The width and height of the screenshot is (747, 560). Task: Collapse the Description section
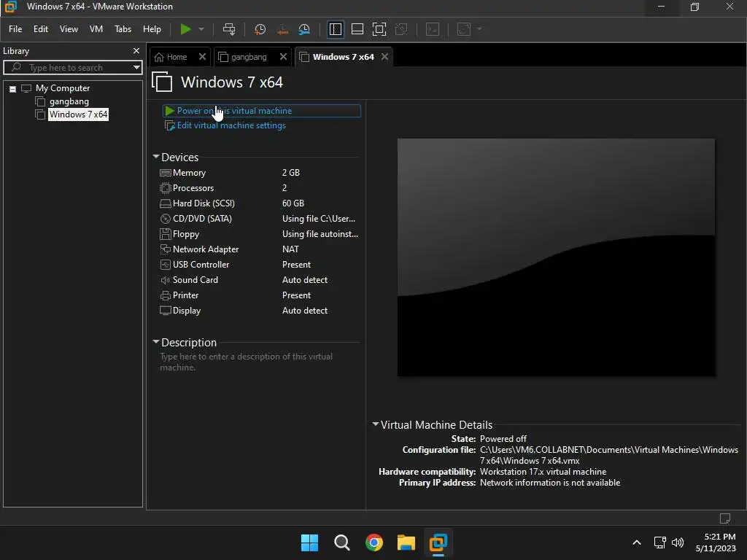click(156, 342)
